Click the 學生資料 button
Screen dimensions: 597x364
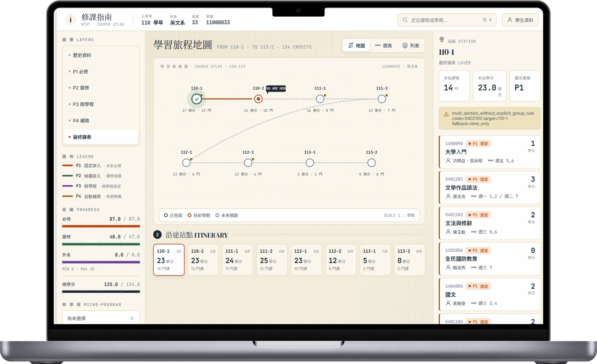520,20
